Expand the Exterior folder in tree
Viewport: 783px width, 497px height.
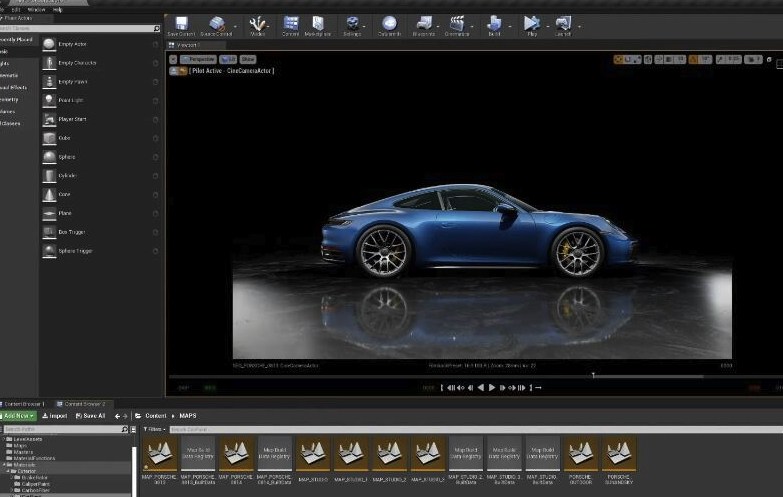8,471
